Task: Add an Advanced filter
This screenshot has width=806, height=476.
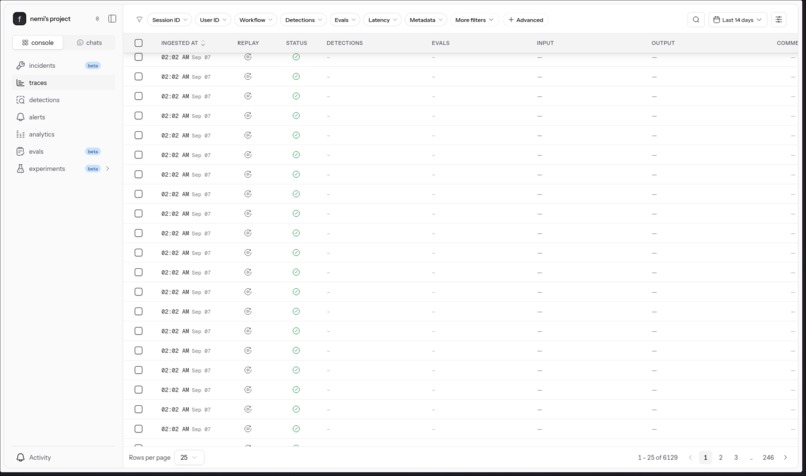Action: click(x=525, y=20)
